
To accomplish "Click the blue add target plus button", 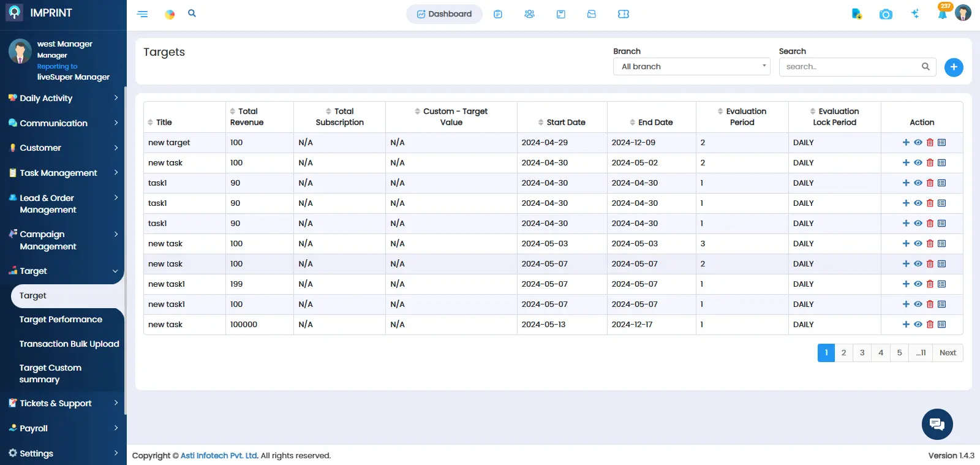I will point(953,67).
